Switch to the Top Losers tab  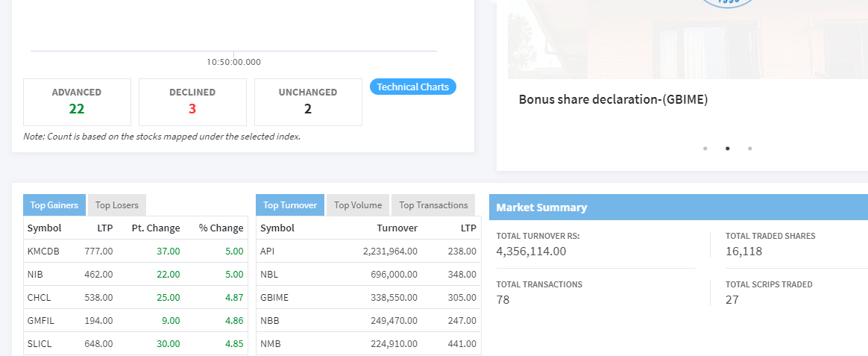tap(117, 204)
